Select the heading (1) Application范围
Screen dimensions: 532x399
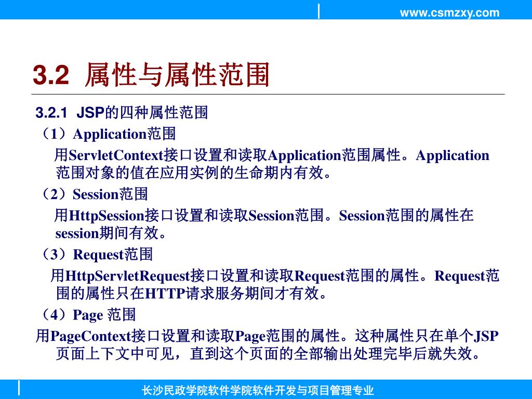tap(107, 134)
